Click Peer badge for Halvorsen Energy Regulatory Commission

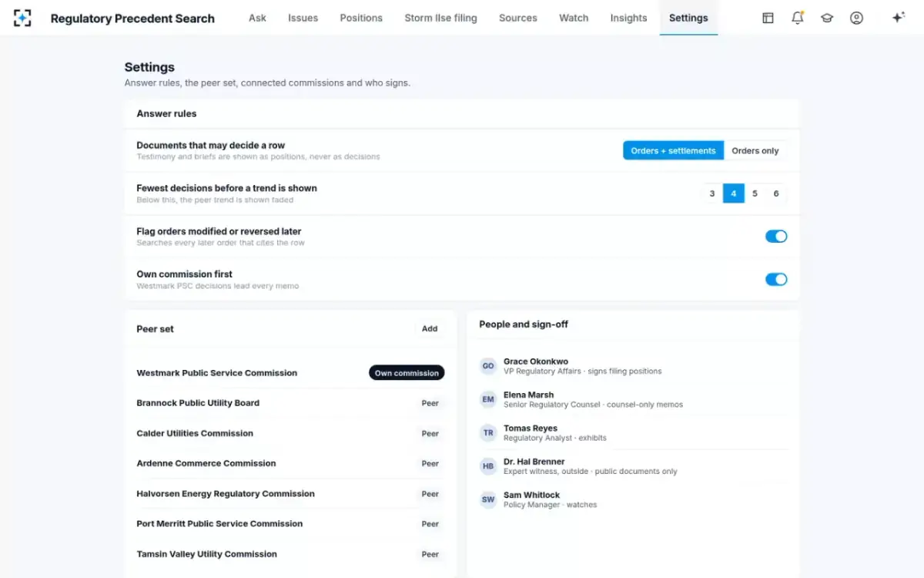coord(430,494)
